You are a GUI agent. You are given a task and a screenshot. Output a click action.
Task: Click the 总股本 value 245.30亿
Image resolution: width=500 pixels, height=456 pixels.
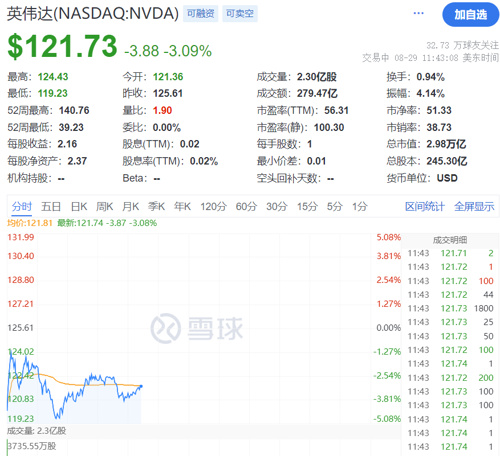point(447,161)
